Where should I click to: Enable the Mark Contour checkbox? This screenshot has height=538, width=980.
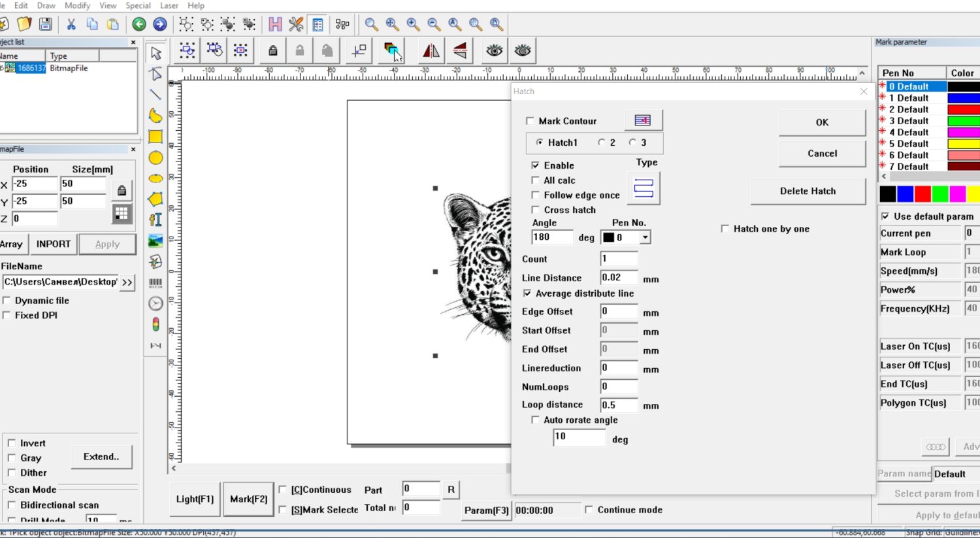530,121
